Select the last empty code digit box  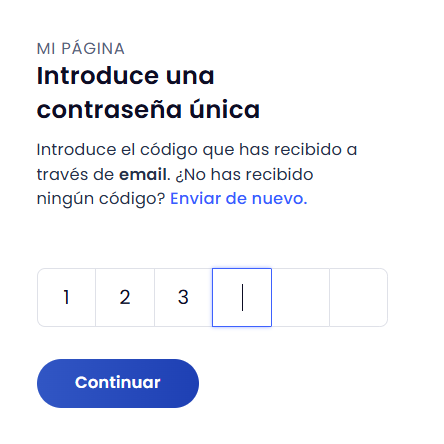pos(359,297)
